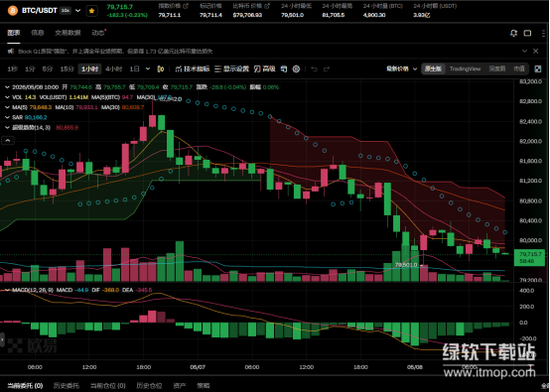The height and width of the screenshot is (392, 550).
Task: Click the current price tag 79,715.7
Action: [x=529, y=257]
